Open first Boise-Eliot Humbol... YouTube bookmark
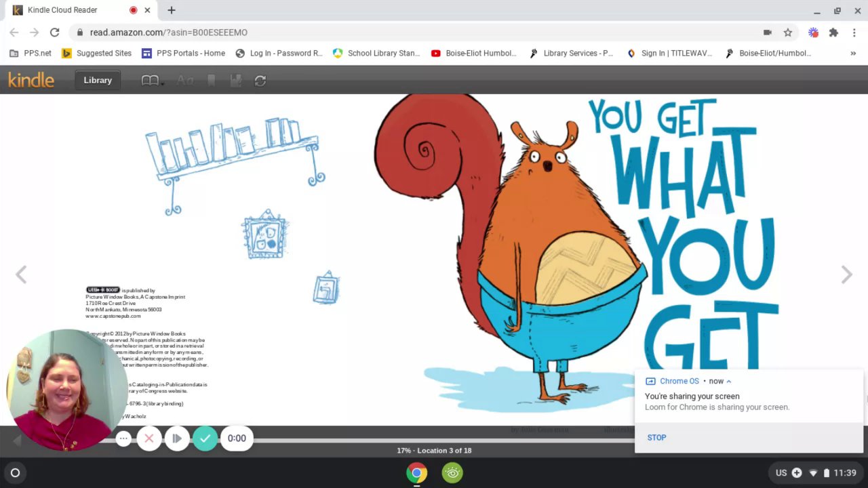Viewport: 868px width, 488px height. [473, 53]
